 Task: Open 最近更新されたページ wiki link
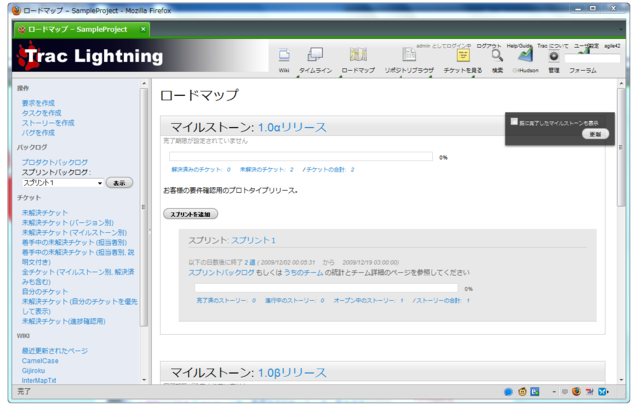[55, 351]
